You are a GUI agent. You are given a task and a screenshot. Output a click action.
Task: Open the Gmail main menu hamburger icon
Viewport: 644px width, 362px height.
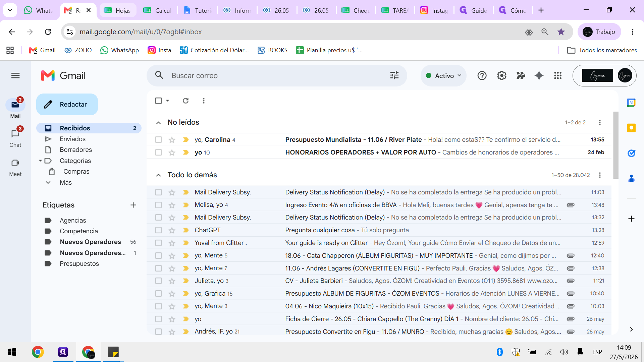point(15,76)
